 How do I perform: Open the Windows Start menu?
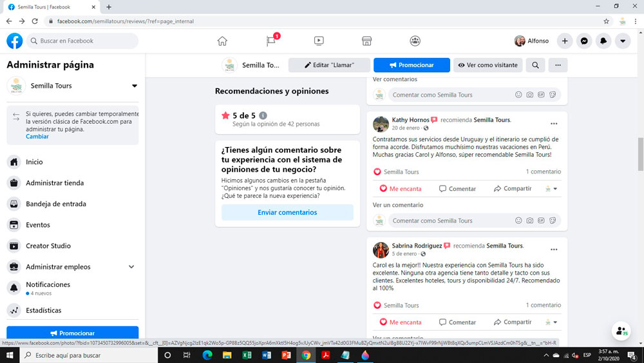tap(10, 355)
